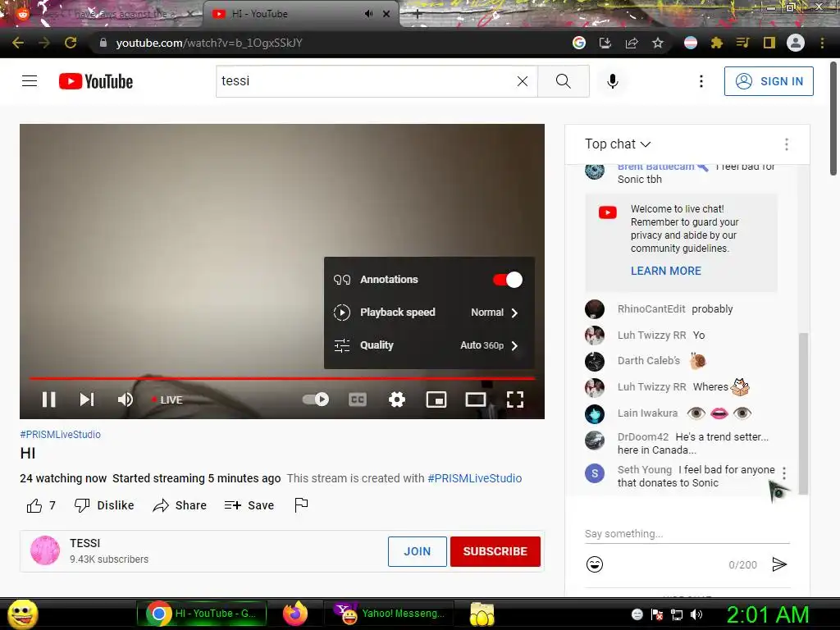Open TESSI channel avatar
This screenshot has width=840, height=630.
click(45, 550)
